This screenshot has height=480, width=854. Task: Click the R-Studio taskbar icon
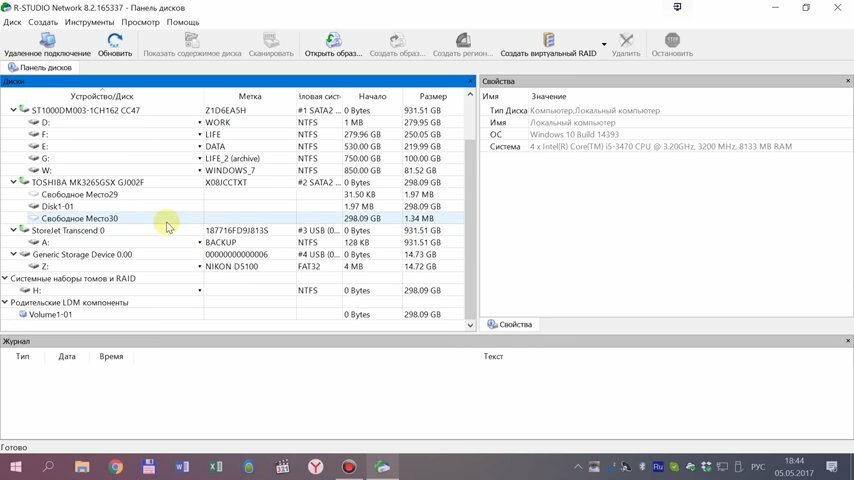(382, 467)
